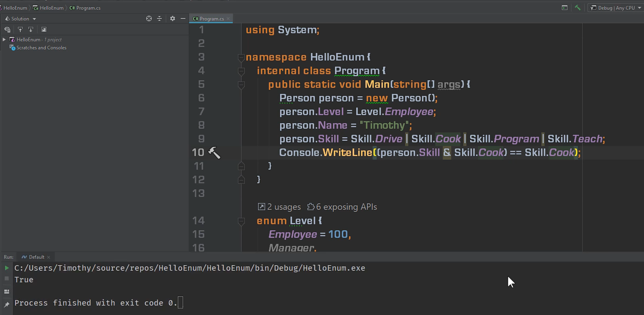
Task: Open Debug | Any CPU configuration dropdown
Action: pos(616,8)
